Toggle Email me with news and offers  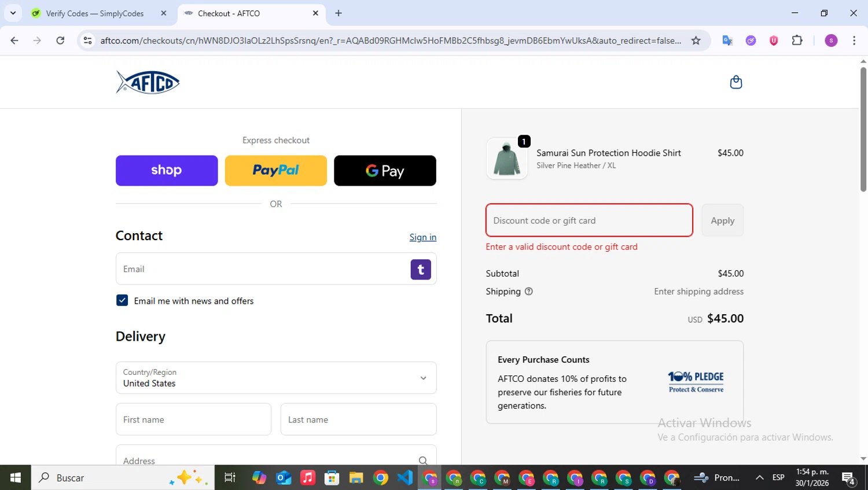click(122, 300)
